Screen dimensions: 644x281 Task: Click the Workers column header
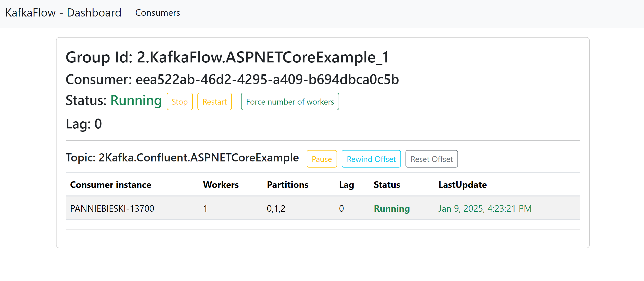(221, 185)
